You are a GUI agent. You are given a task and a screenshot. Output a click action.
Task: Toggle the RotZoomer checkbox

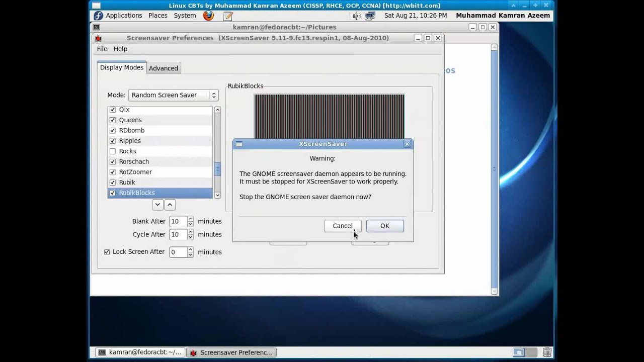tap(113, 172)
